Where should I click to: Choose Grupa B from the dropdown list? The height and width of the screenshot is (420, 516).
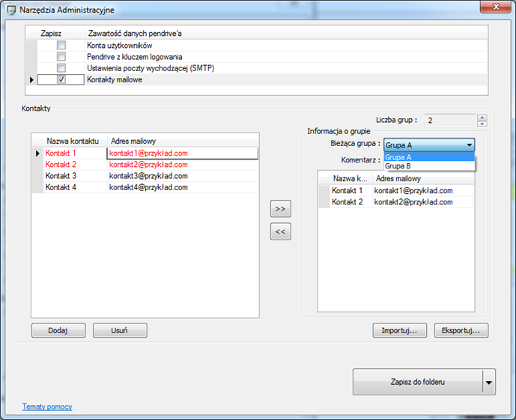[429, 166]
